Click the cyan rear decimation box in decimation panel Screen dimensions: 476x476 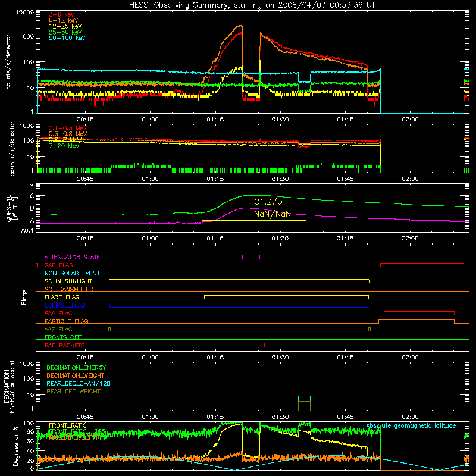click(304, 399)
